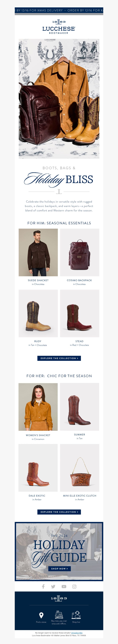Click the Order by 12/16 delivery banner
Screen dimensions: 118x644
(x=59, y=10)
